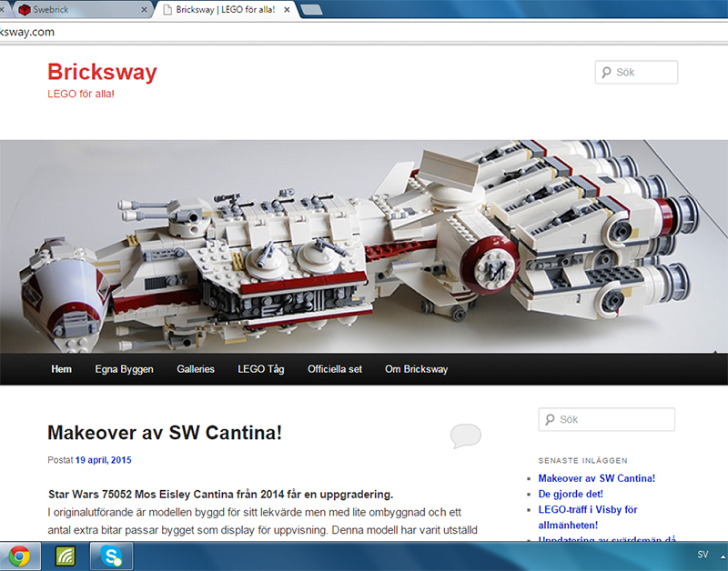This screenshot has height=571, width=728.
Task: Navigate to LEGO Tåg
Action: 260,369
